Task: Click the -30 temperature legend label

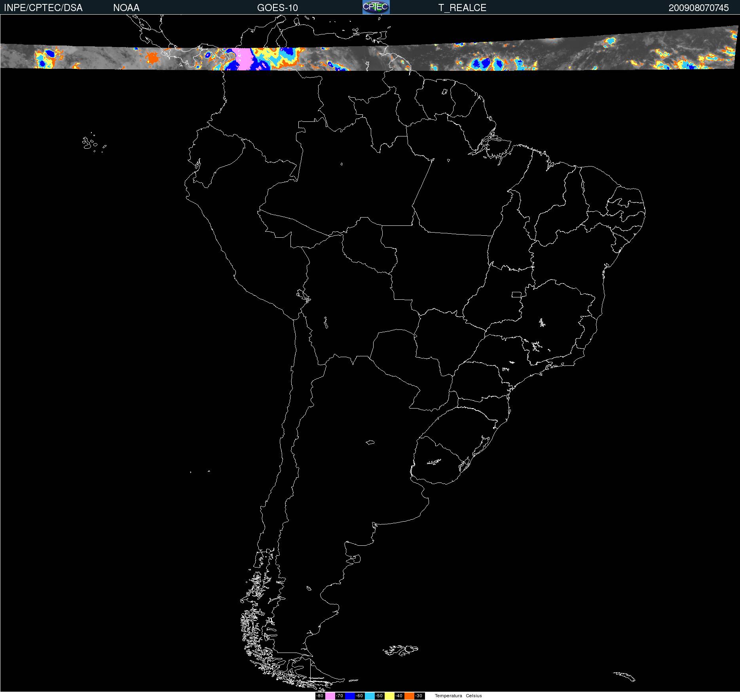Action: 419,696
